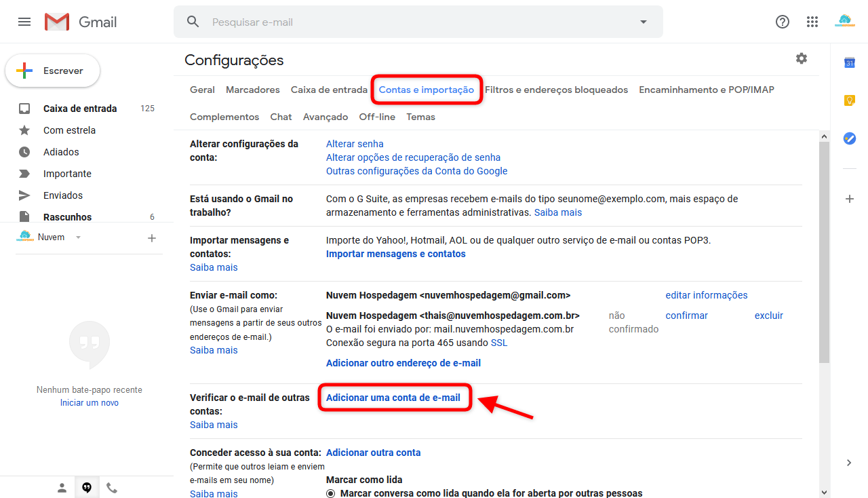868x498 pixels.
Task: Open the Off-line tab
Action: [377, 117]
